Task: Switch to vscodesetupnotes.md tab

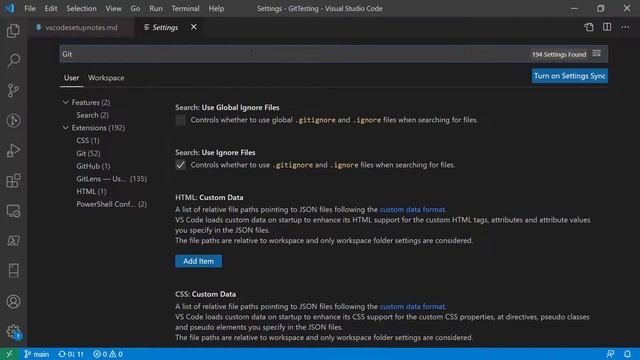Action: tap(81, 27)
